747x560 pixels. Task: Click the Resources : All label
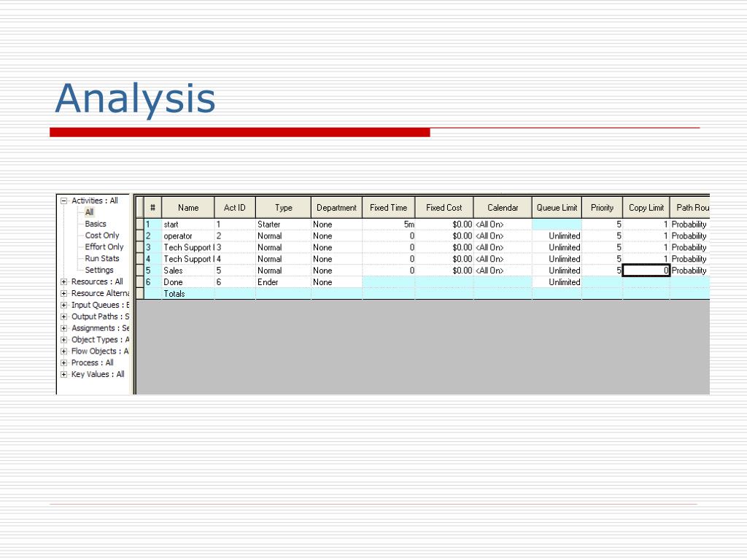tap(97, 282)
